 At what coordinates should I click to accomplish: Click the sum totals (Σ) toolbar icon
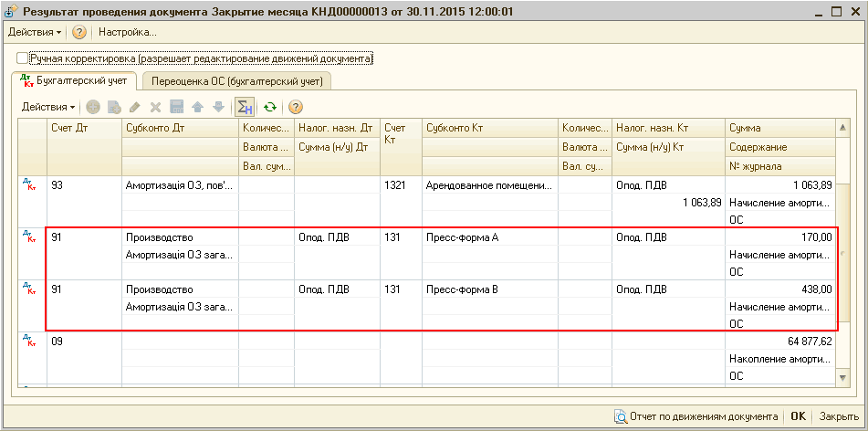[244, 107]
